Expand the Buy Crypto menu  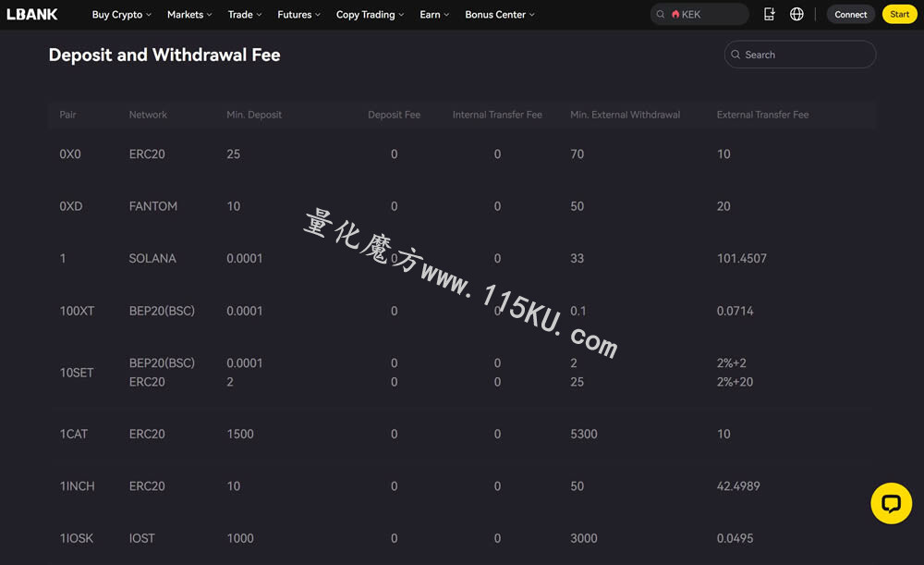tap(121, 14)
